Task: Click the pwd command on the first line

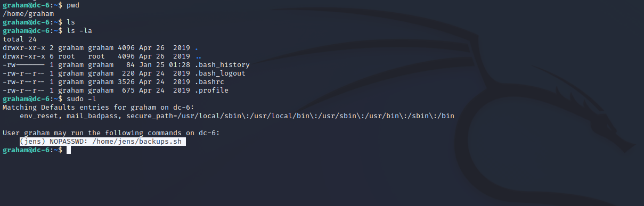Action: click(x=73, y=5)
